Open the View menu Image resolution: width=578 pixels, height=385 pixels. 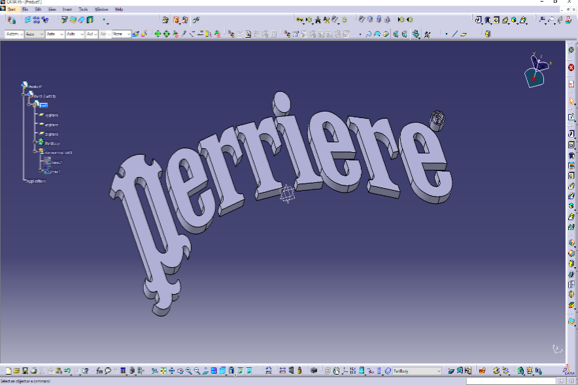click(x=52, y=9)
